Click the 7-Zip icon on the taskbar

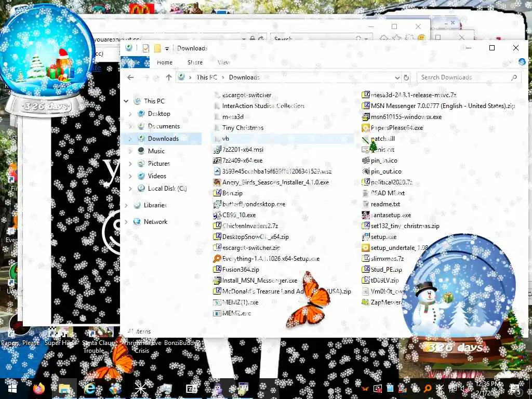192,389
